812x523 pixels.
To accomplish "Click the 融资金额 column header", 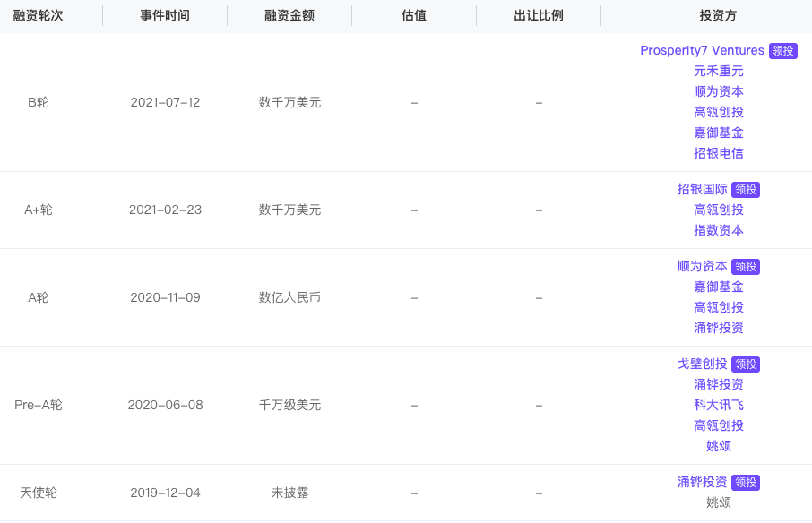I will tap(289, 15).
